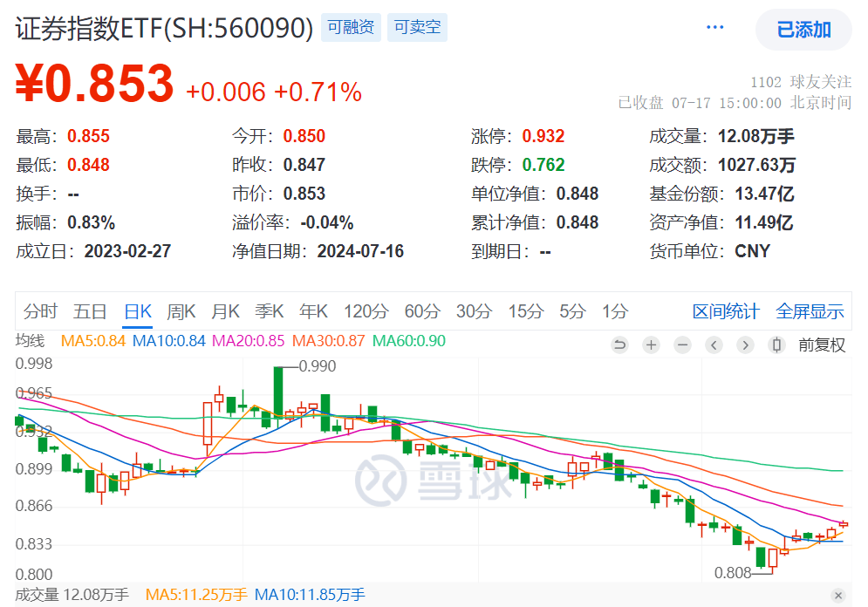This screenshot has height=607, width=868.
Task: Click the candlestick style icon
Action: [776, 345]
